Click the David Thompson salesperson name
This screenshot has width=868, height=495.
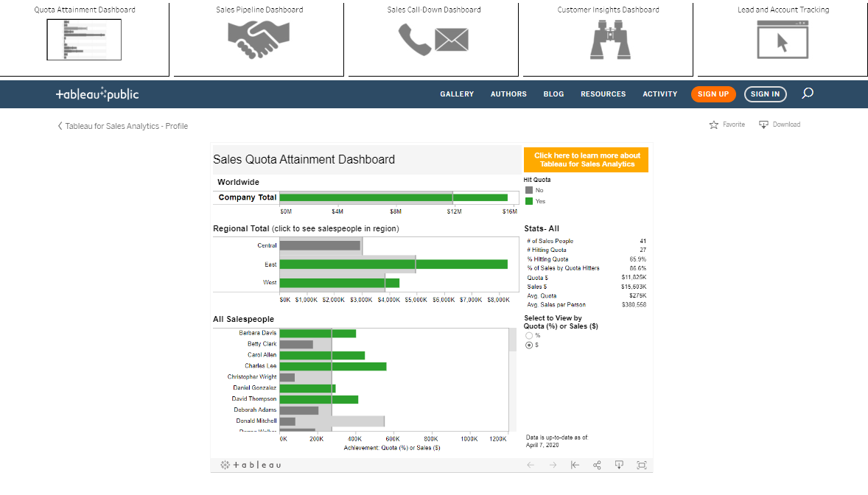pyautogui.click(x=254, y=399)
